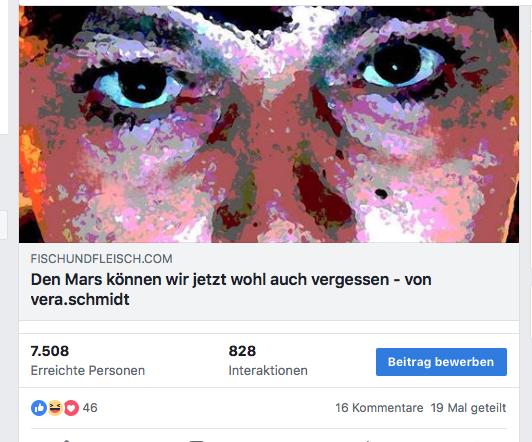532x442 pixels.
Task: Click the Erreichte Personen label
Action: click(88, 370)
